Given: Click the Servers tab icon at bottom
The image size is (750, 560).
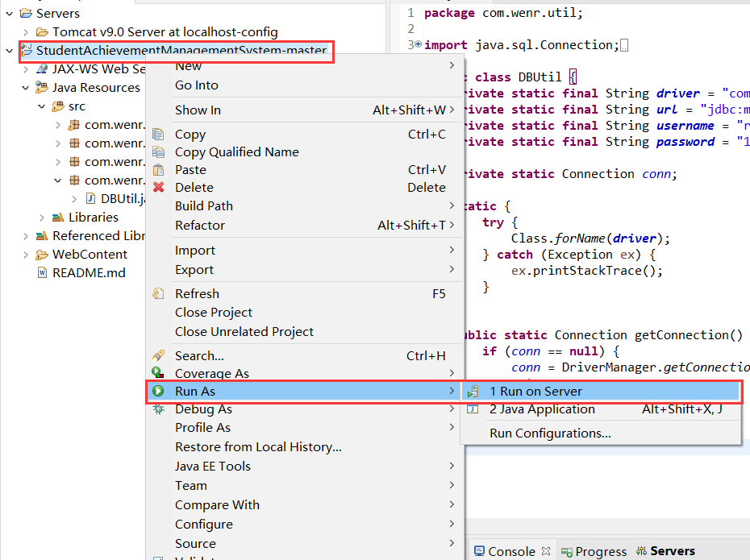Looking at the screenshot, I should [x=641, y=551].
